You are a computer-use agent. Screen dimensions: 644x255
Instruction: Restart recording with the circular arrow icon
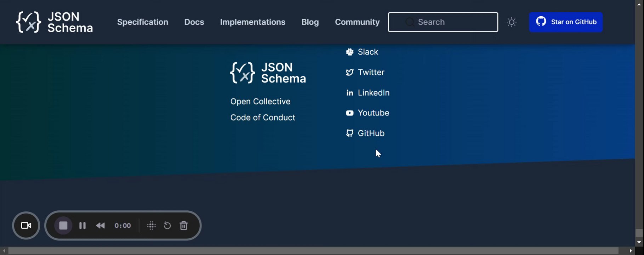tap(167, 226)
